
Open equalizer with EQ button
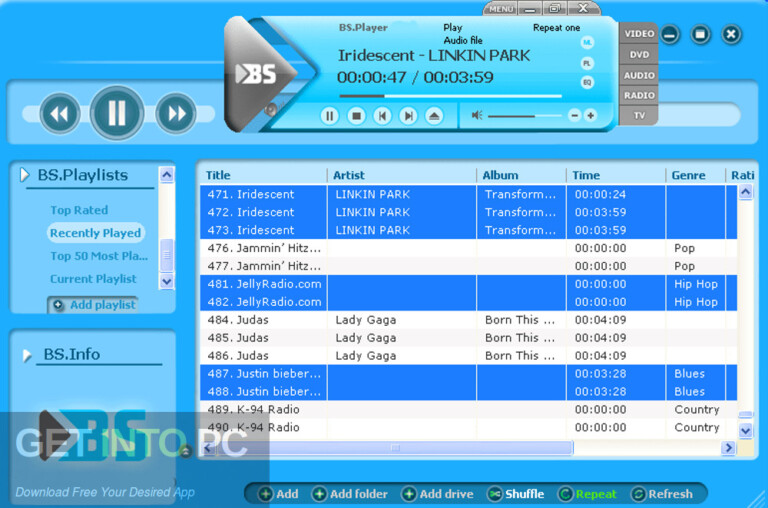click(587, 82)
